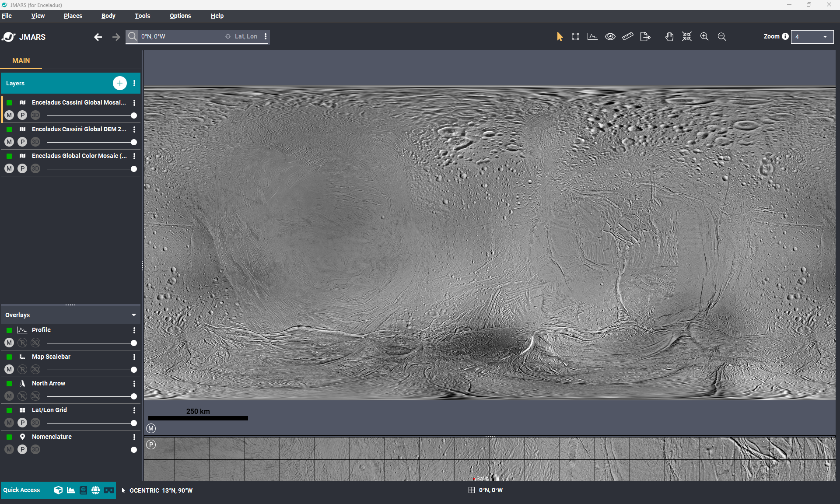Activate the pan hand tool
Image resolution: width=840 pixels, height=504 pixels.
point(669,37)
